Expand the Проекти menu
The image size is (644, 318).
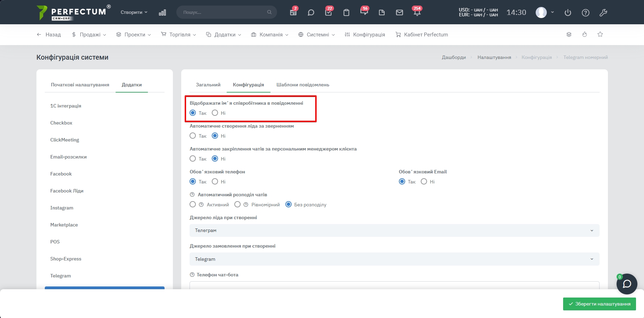pyautogui.click(x=134, y=34)
